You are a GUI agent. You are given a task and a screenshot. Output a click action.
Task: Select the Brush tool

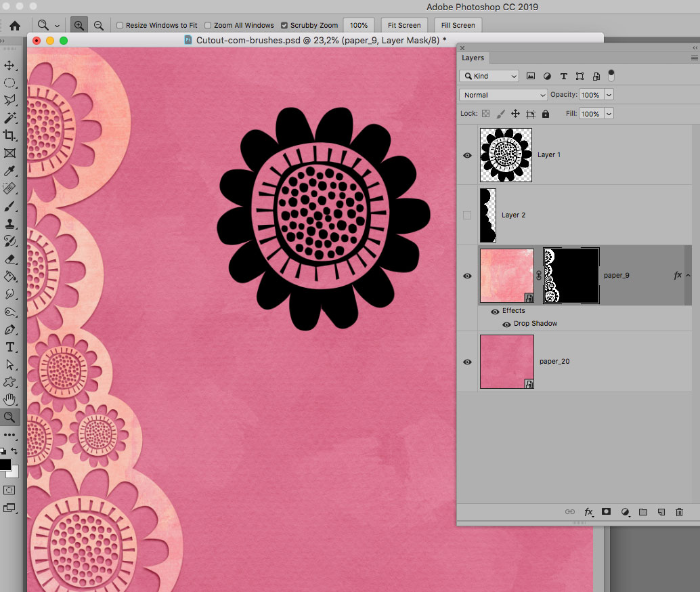[x=9, y=206]
